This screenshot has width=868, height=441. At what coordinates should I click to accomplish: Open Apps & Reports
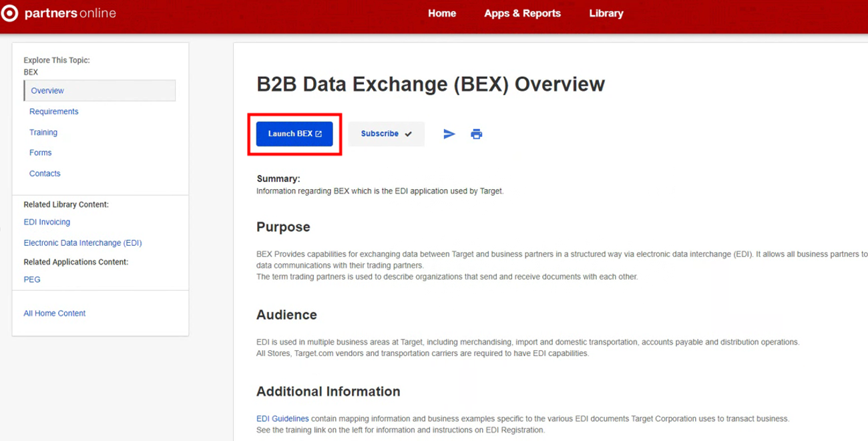tap(522, 13)
